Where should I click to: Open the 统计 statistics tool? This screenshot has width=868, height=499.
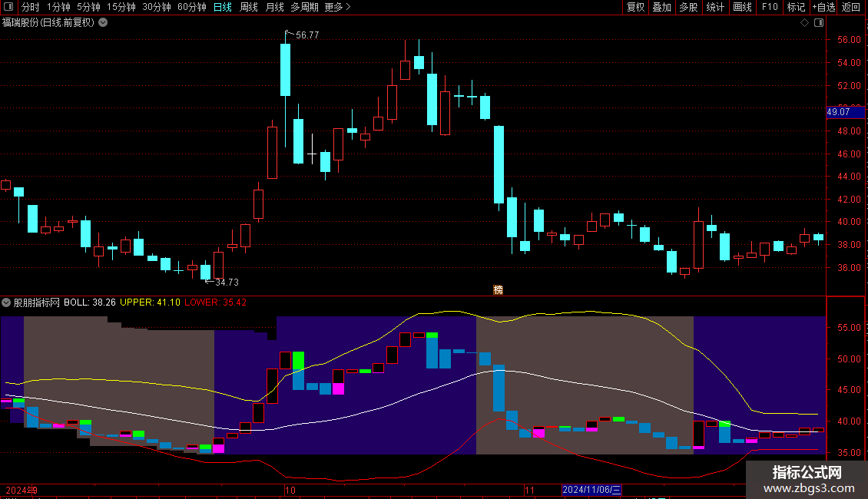click(715, 7)
